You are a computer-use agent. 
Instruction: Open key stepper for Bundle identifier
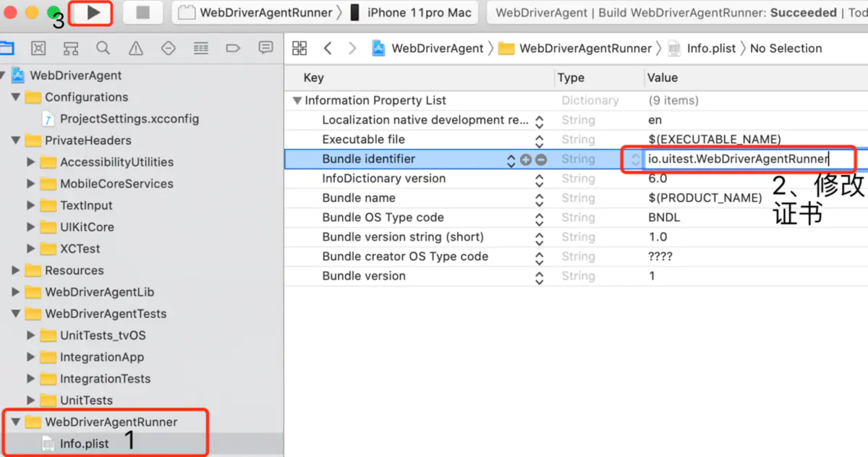tap(511, 160)
